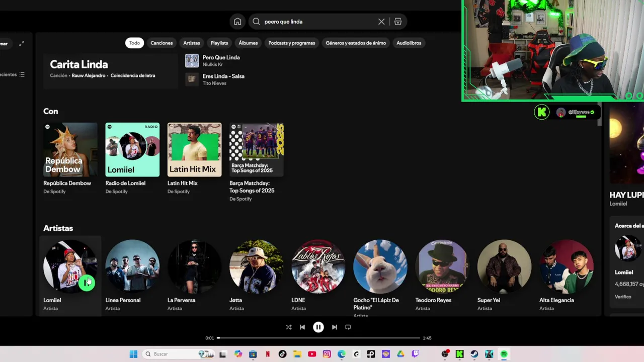This screenshot has height=362, width=644.
Task: Toggle the repeat button
Action: [348, 327]
